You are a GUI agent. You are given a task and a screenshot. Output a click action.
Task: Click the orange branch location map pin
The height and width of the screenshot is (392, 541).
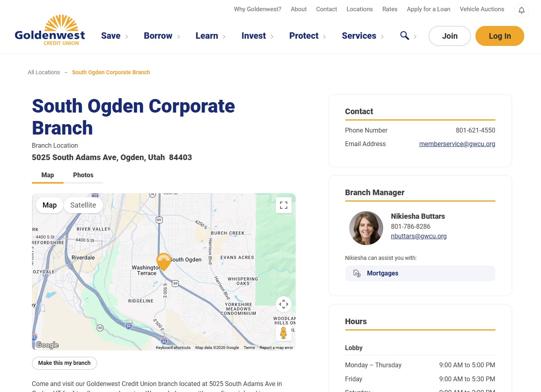pyautogui.click(x=164, y=261)
